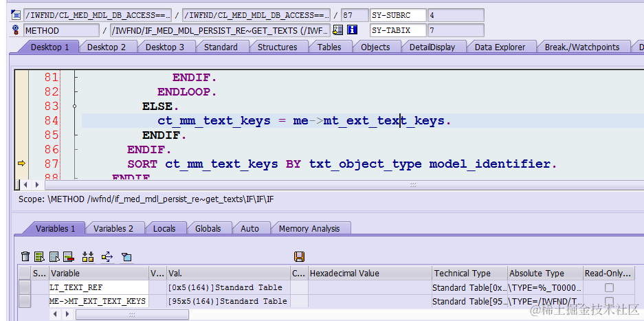
Task: Click the METHOD event type field
Action: click(61, 30)
